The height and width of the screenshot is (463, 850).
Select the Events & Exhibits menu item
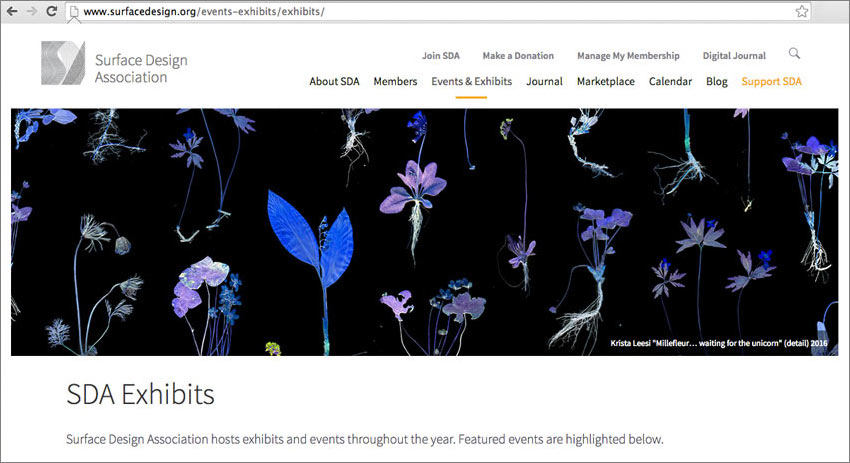(471, 81)
